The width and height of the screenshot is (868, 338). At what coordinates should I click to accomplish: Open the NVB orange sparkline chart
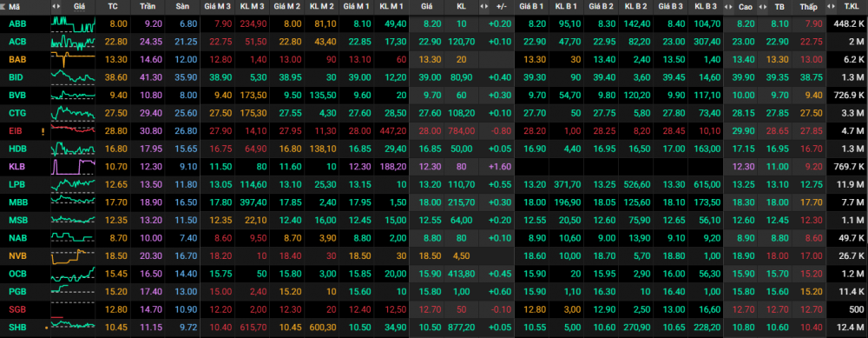(x=73, y=256)
